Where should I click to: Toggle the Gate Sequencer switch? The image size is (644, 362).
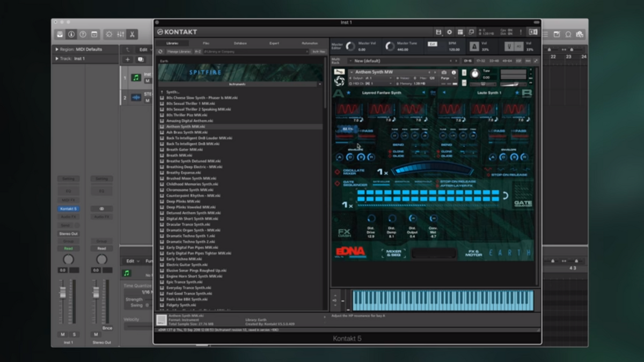(x=338, y=183)
